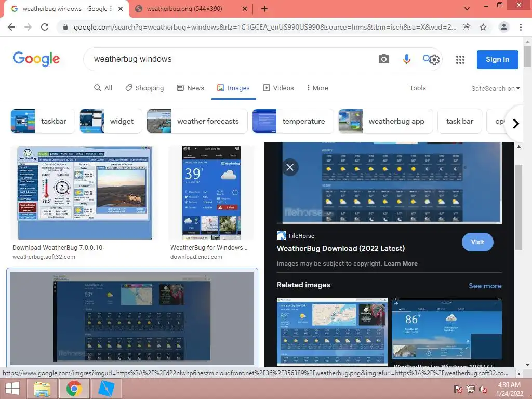Click the muted volume tray icon
532x399 pixels.
[483, 389]
